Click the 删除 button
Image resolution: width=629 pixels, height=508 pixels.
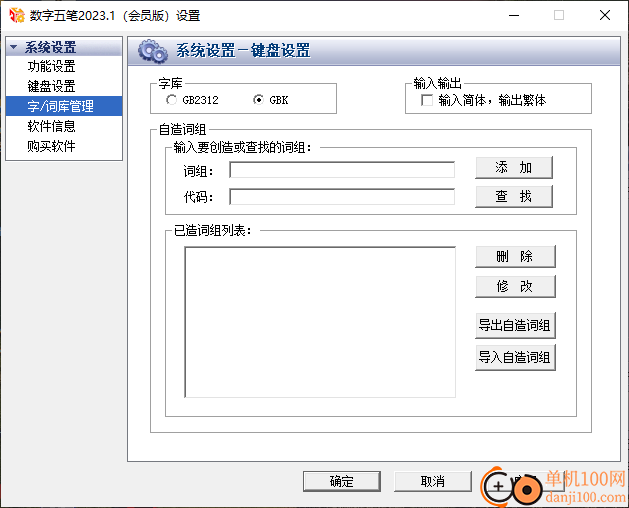point(515,256)
